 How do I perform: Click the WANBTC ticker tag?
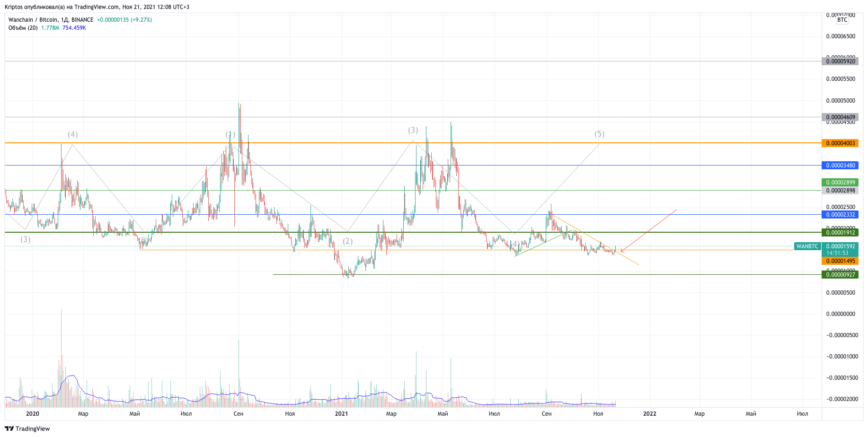pyautogui.click(x=807, y=246)
